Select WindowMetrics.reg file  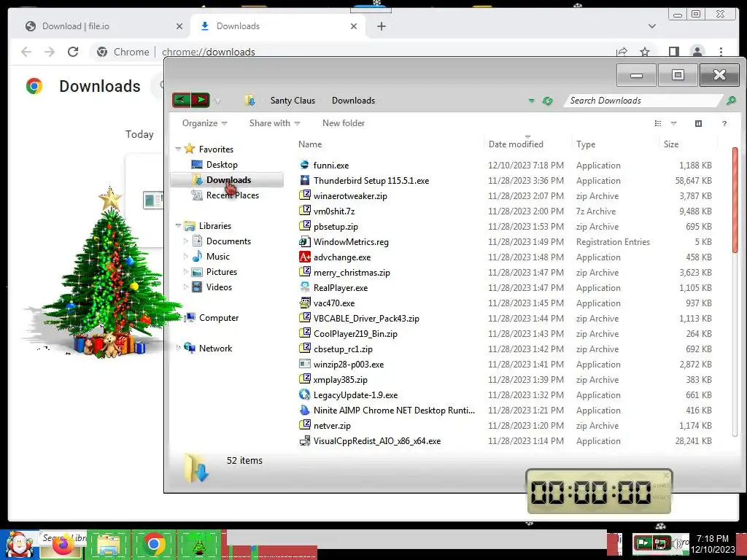[x=351, y=242]
